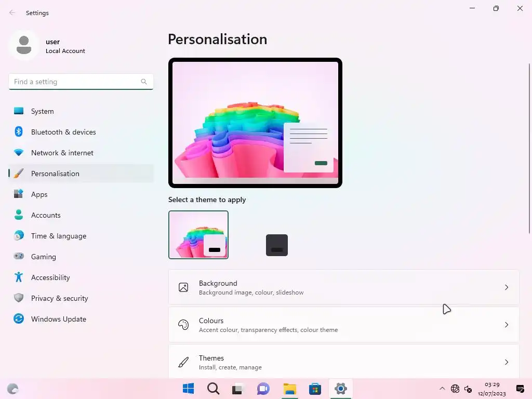
Task: Go to Bluetooth & devices
Action: click(81, 131)
